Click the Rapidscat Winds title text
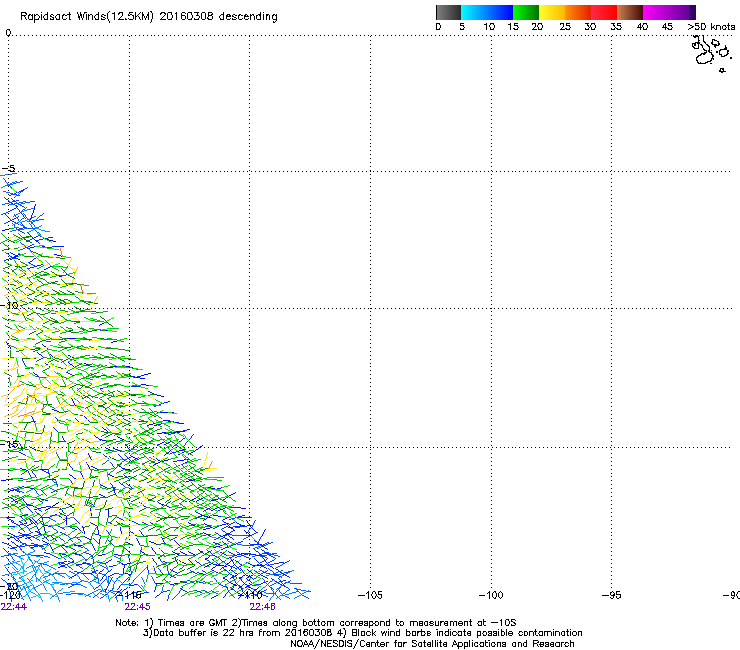 point(149,17)
